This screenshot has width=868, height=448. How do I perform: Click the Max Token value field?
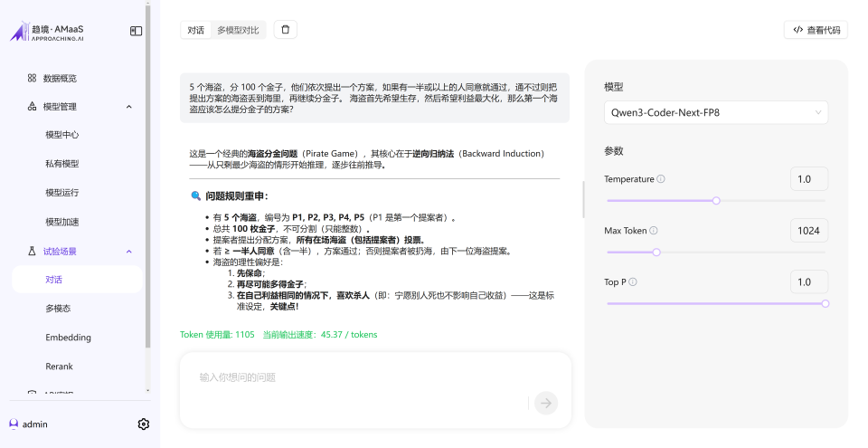coord(808,231)
